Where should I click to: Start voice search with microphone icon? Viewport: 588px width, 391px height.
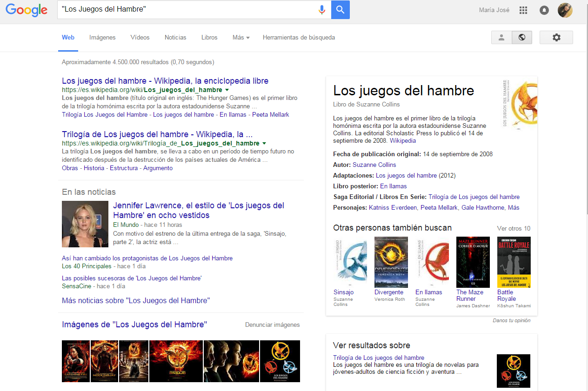click(321, 10)
